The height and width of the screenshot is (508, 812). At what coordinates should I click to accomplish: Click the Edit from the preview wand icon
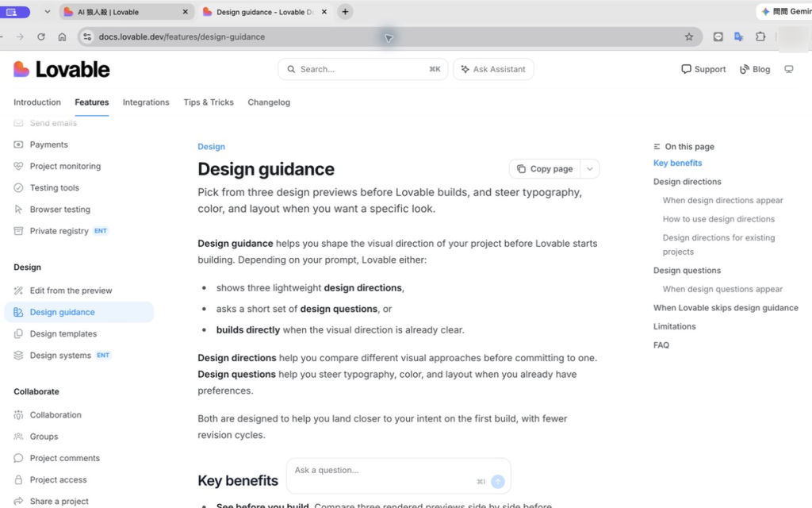(x=19, y=291)
